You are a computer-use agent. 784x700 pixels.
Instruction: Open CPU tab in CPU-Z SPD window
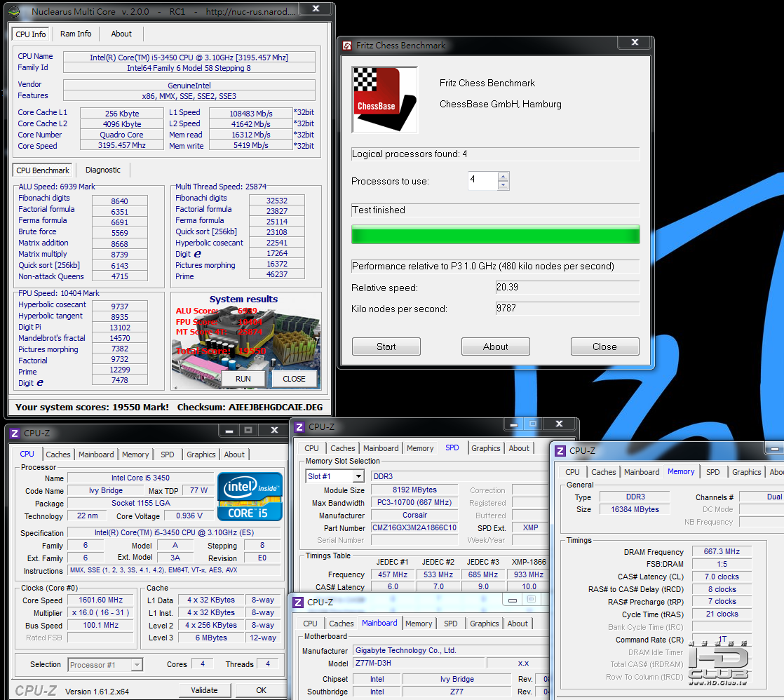point(311,448)
